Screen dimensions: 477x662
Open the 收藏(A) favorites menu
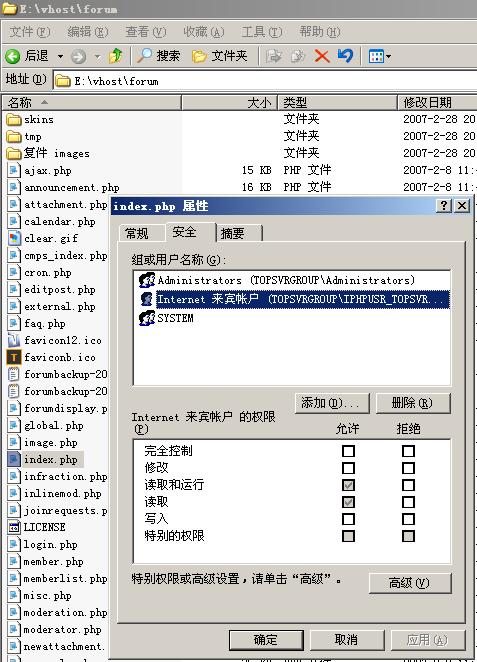203,32
